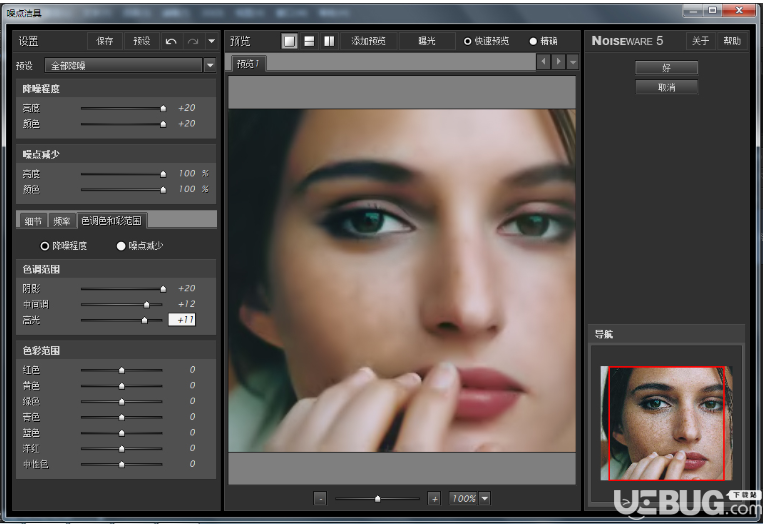Click the zoom in plus button
The image size is (763, 524).
tap(435, 499)
